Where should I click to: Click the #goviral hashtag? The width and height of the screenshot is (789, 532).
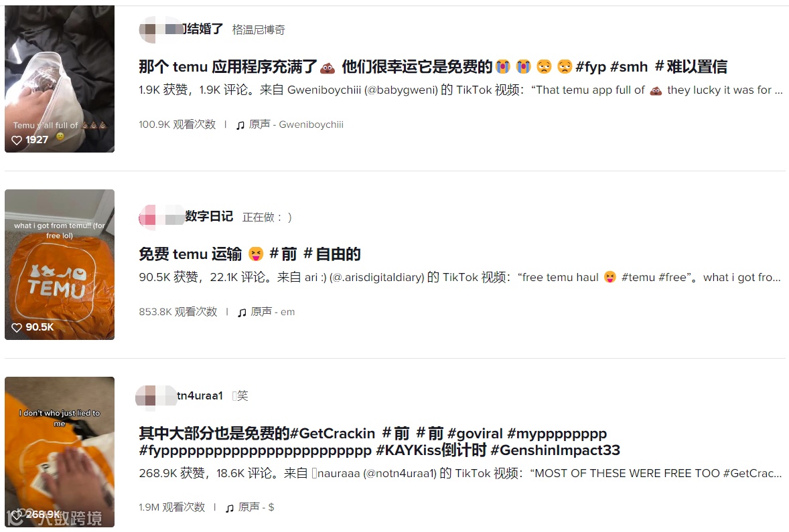click(x=475, y=434)
